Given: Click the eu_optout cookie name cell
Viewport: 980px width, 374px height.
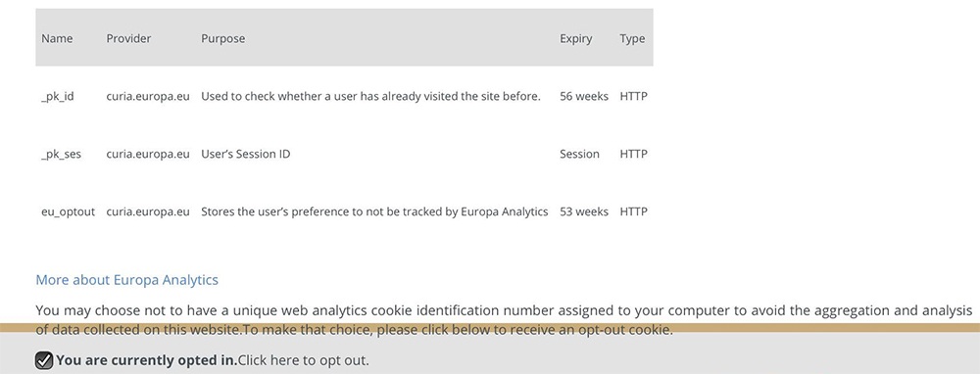Looking at the screenshot, I should (69, 211).
